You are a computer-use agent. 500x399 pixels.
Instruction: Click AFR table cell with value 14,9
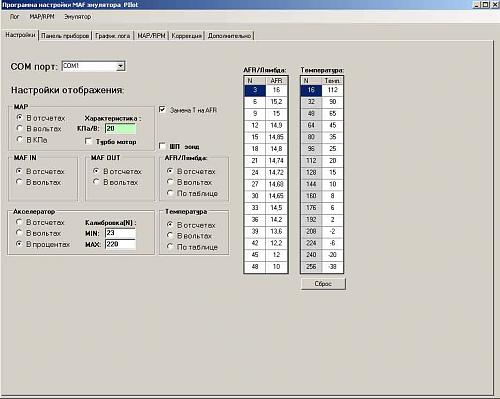(x=276, y=125)
